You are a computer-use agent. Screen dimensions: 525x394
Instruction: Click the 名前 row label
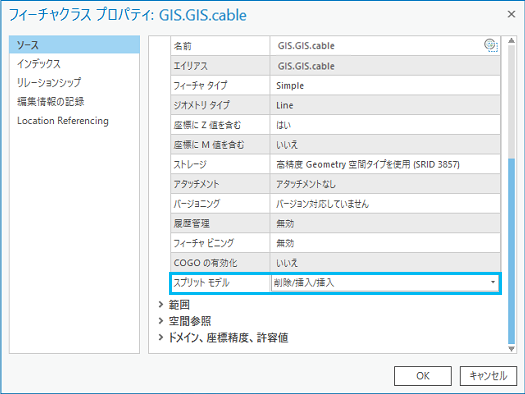click(182, 46)
